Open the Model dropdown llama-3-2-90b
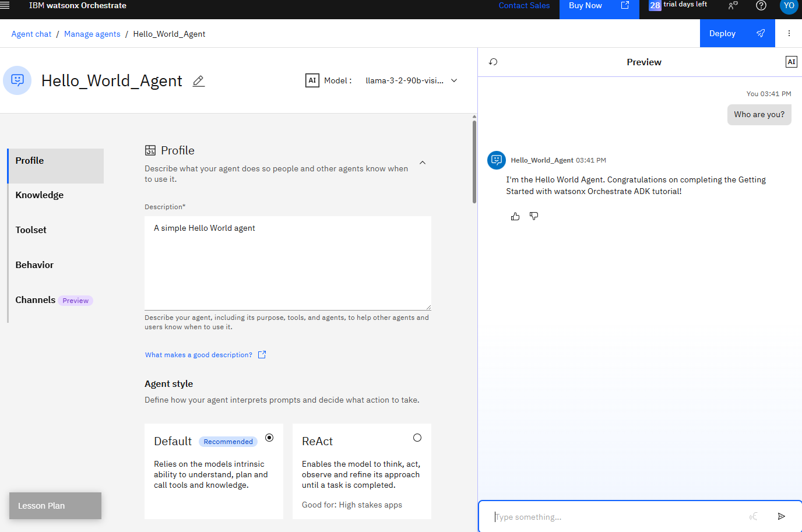The width and height of the screenshot is (802, 532). click(411, 80)
